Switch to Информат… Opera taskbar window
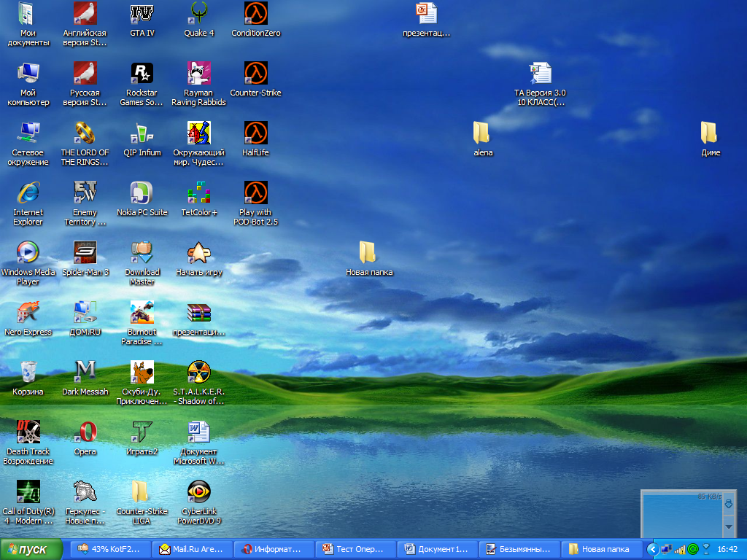This screenshot has width=747, height=560. coord(274,550)
